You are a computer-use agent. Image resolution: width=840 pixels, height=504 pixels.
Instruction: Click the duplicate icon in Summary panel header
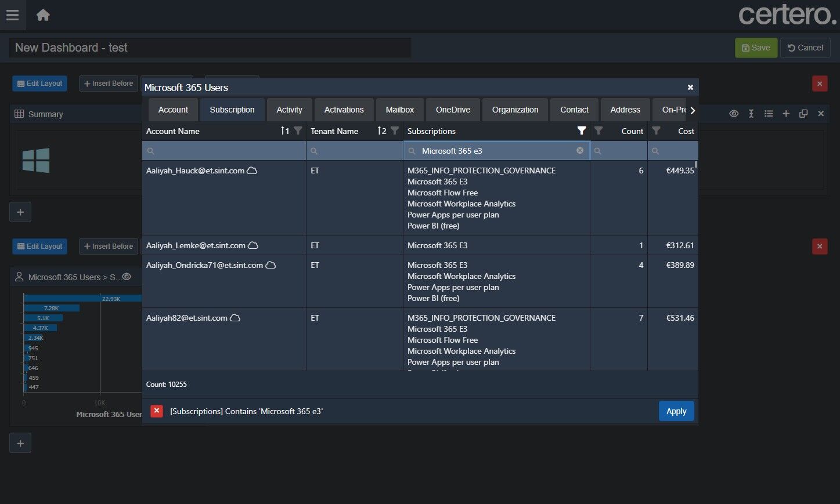[803, 114]
